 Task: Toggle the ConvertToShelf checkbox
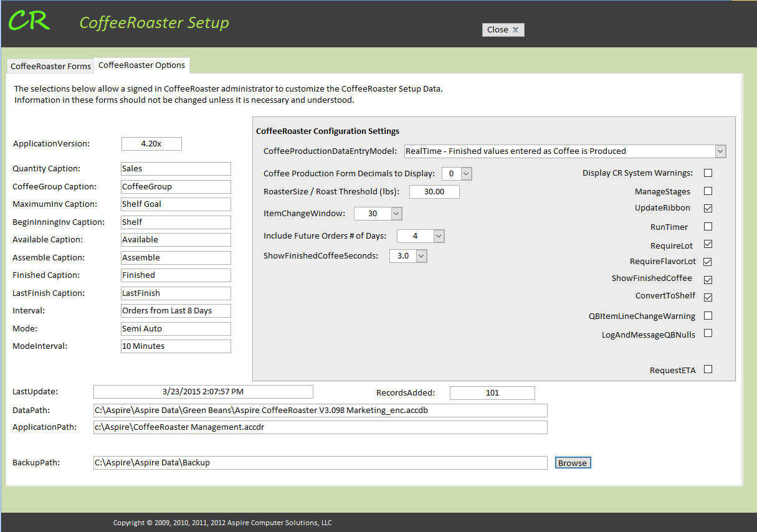pos(708,297)
